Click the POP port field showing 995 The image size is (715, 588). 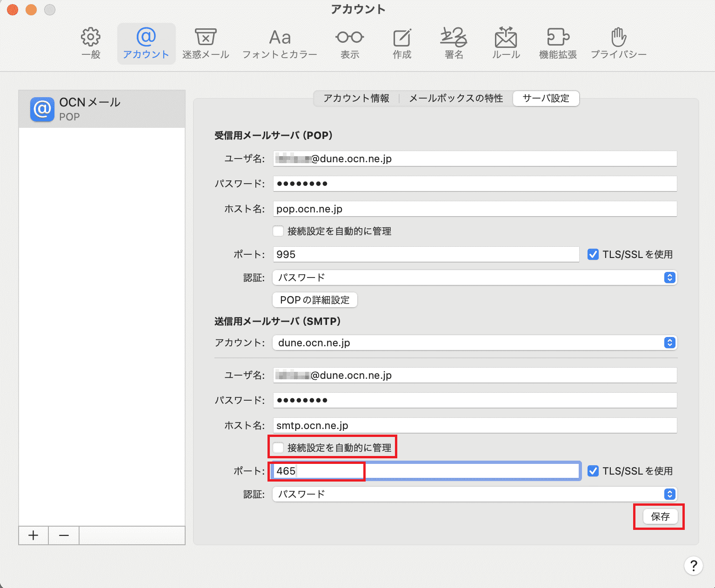[426, 254]
